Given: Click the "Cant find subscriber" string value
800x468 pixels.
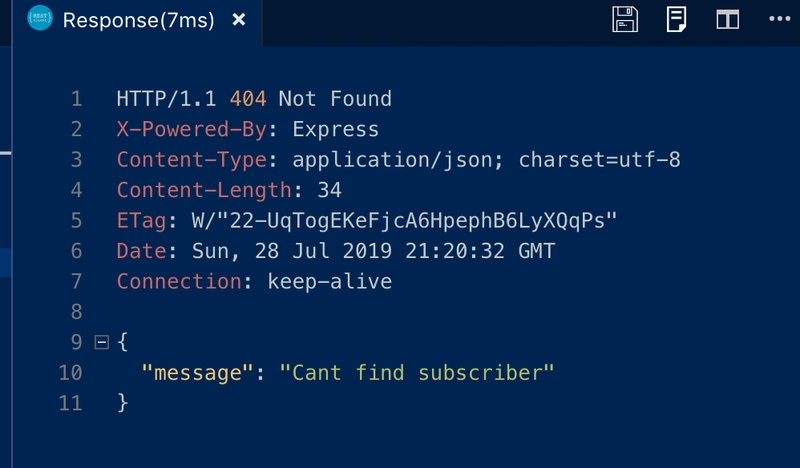Looking at the screenshot, I should pyautogui.click(x=417, y=373).
